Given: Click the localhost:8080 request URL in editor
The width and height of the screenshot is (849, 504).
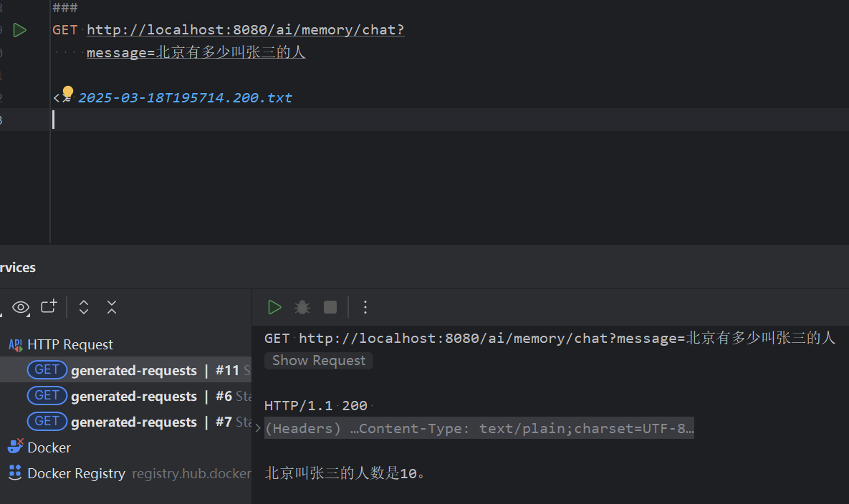Looking at the screenshot, I should (x=245, y=30).
